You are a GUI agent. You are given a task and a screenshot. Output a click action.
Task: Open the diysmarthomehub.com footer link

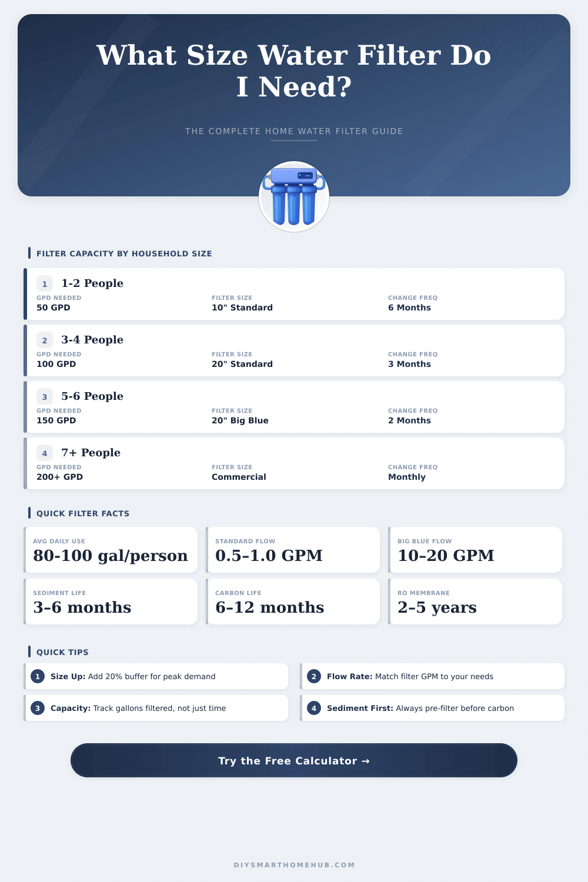click(294, 865)
